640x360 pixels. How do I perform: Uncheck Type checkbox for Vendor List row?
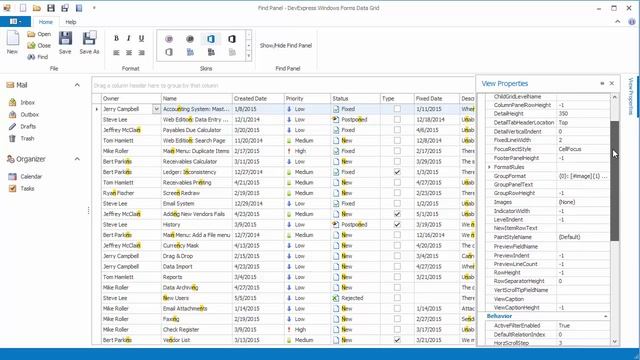[397, 340]
